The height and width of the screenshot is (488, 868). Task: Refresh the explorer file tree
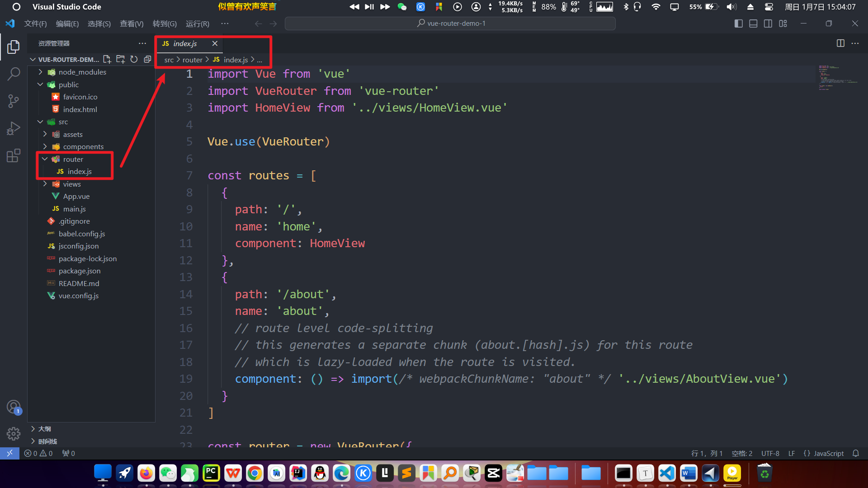(134, 59)
